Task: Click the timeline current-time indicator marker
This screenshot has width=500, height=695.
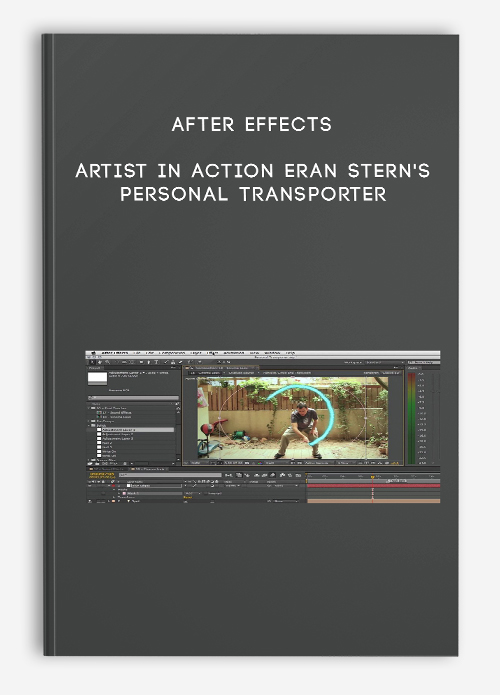Action: click(x=372, y=477)
